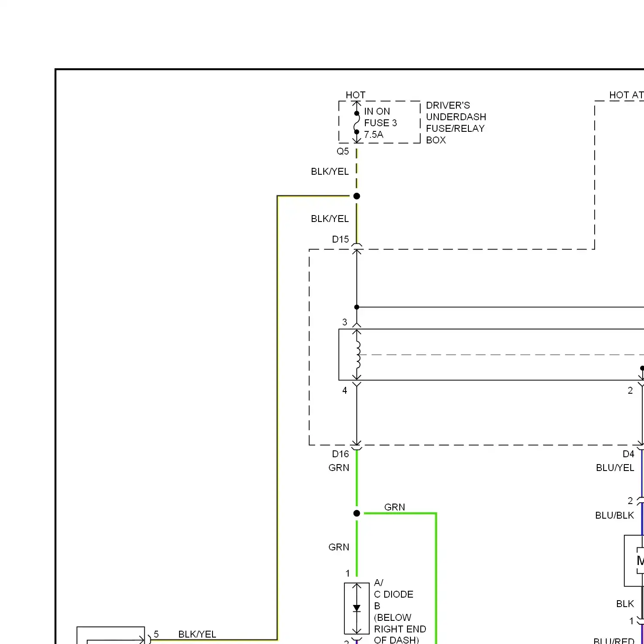Click relay pin number "3"
Viewport: 644px width, 644px height.
(x=345, y=322)
